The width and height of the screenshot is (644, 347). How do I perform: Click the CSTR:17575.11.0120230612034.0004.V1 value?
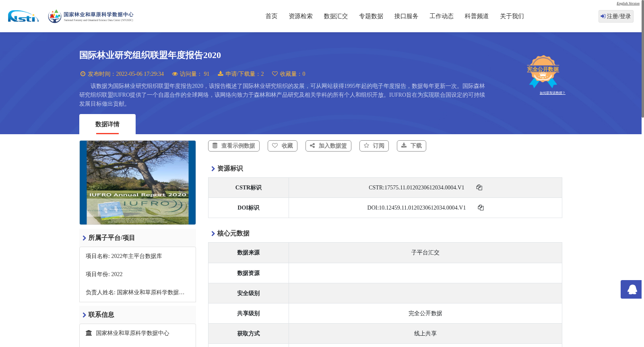coord(417,187)
